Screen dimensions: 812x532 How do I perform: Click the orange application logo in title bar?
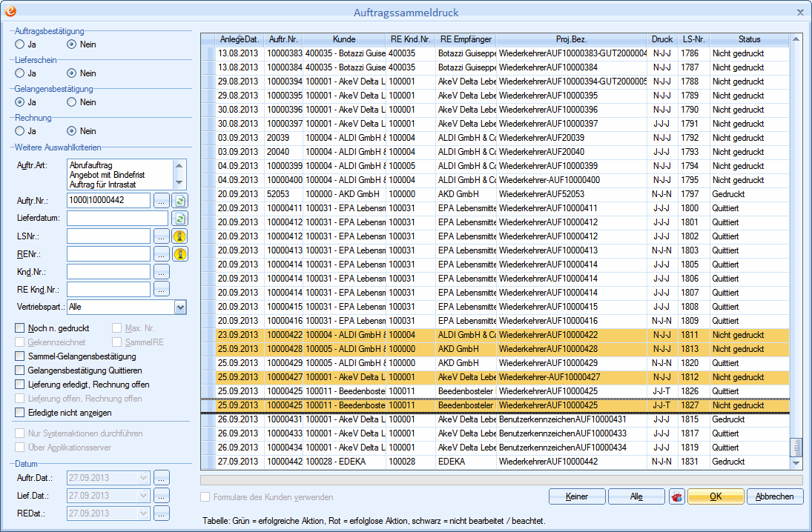coord(10,11)
